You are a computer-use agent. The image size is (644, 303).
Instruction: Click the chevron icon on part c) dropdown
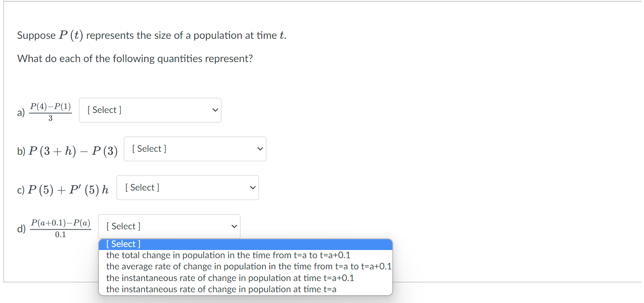[x=253, y=187]
